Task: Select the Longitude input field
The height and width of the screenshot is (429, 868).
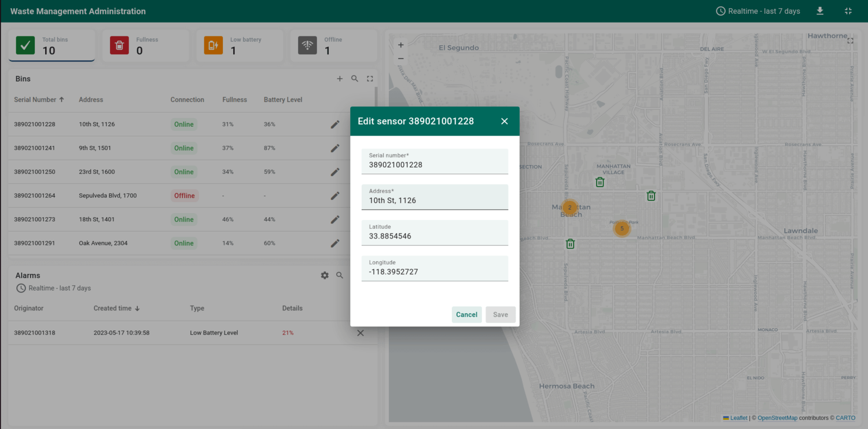Action: pos(435,272)
